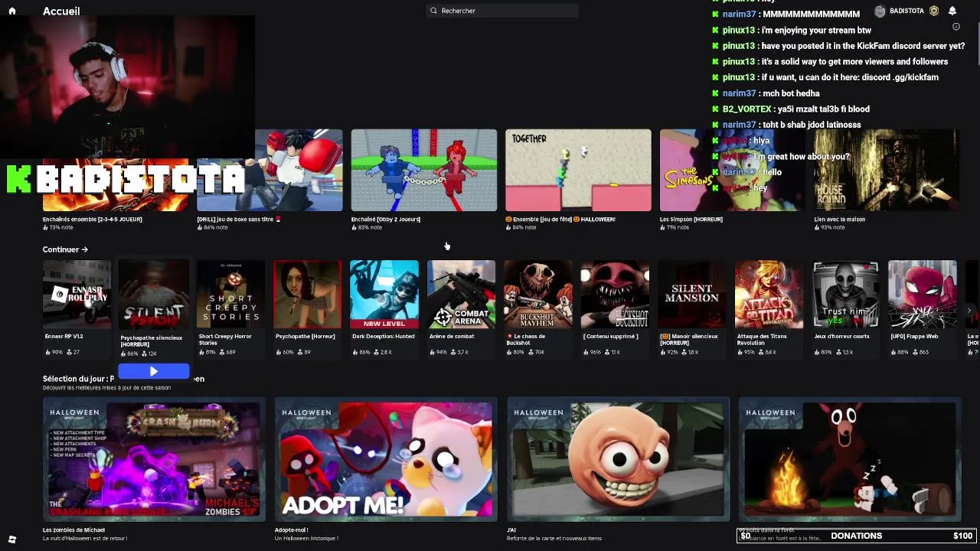980x551 pixels.
Task: Open the BADISTOTA profile avatar
Action: click(880, 11)
